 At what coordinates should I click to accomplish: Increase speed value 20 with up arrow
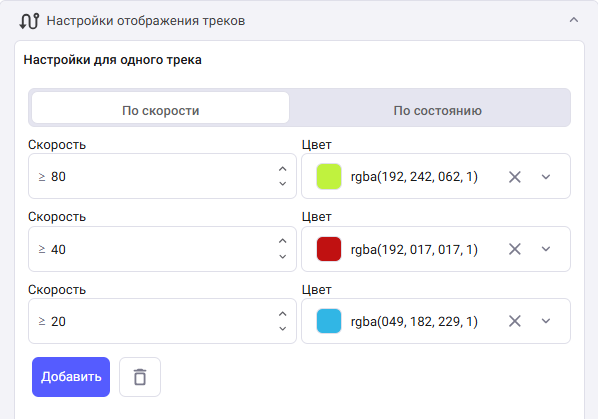[x=282, y=314]
